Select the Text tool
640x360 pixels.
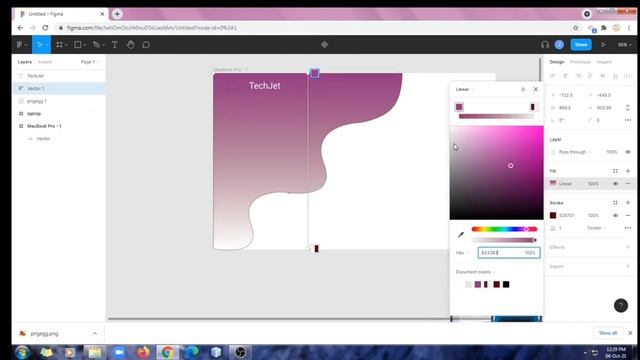tap(115, 44)
